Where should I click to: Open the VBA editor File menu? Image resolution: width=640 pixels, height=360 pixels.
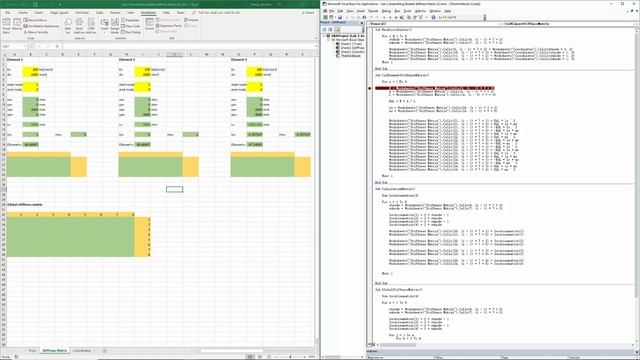tap(331, 11)
